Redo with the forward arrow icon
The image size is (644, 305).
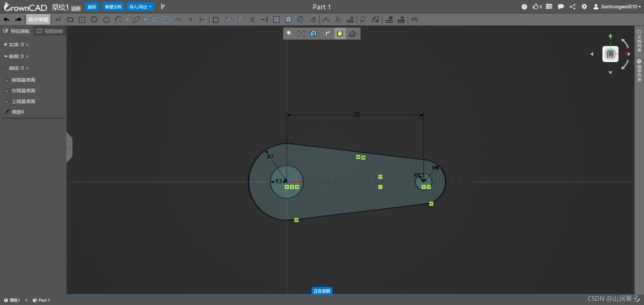point(18,19)
